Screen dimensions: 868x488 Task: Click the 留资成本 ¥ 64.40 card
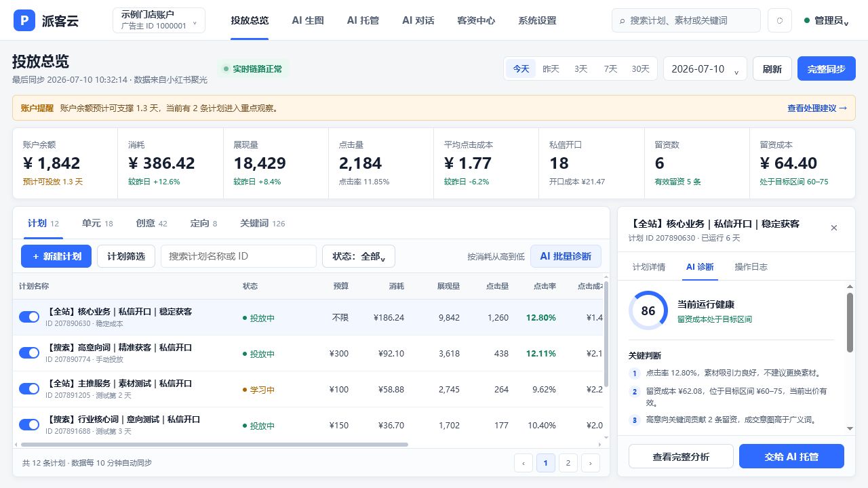click(x=802, y=163)
